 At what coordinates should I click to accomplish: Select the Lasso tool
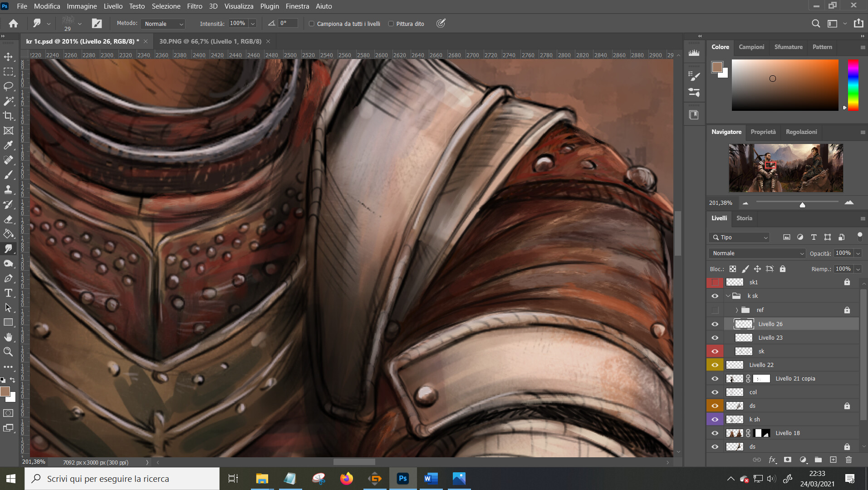point(8,86)
